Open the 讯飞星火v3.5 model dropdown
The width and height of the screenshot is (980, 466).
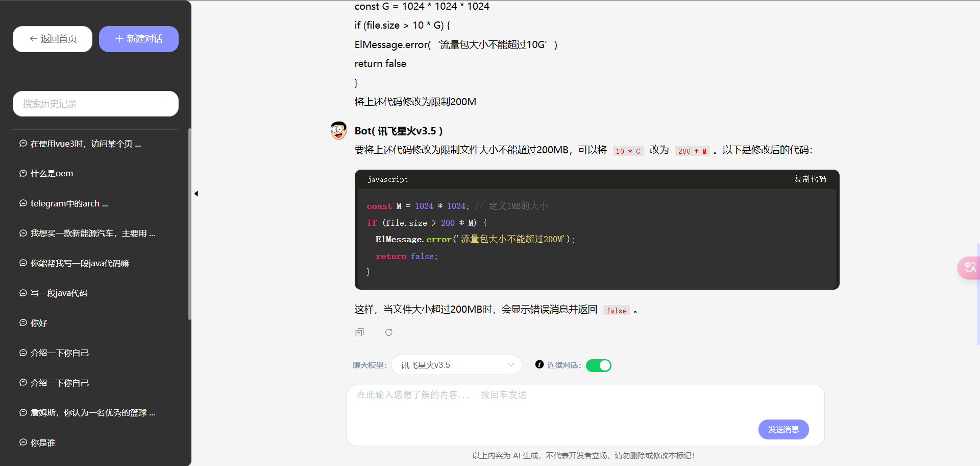456,365
